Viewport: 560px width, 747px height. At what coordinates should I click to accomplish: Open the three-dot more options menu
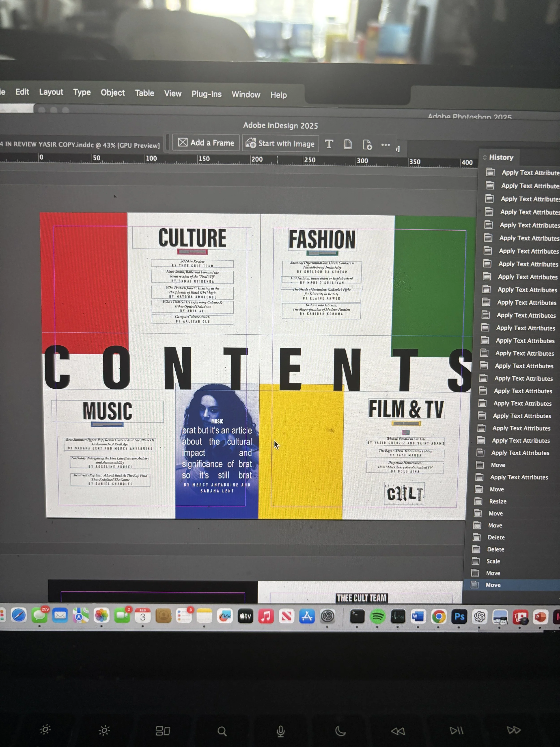point(386,145)
